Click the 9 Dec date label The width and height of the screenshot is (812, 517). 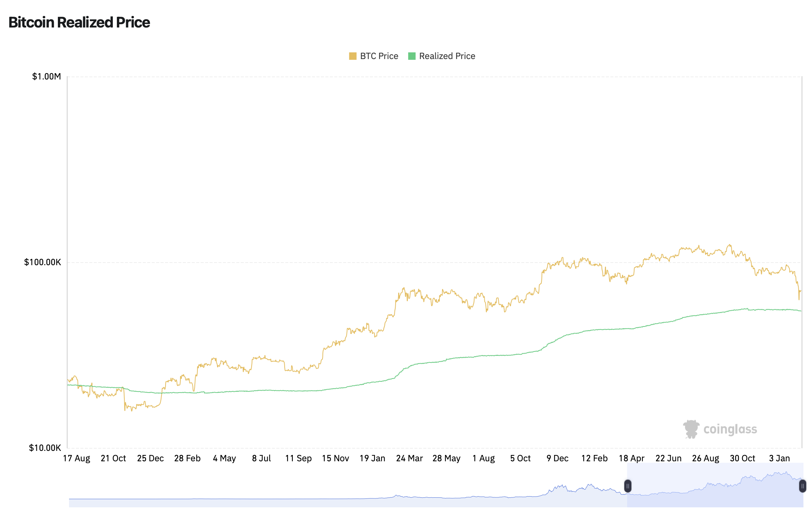[x=557, y=458]
